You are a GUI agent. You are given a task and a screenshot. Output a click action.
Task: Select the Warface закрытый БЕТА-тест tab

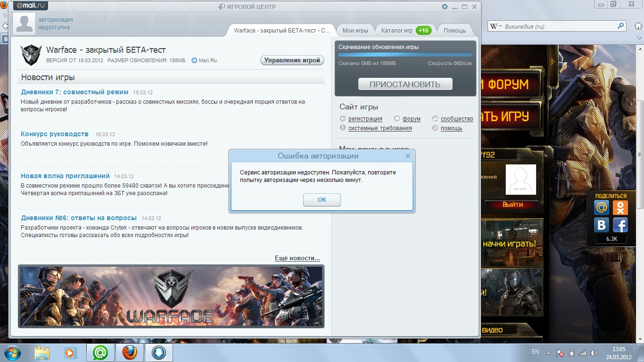282,30
